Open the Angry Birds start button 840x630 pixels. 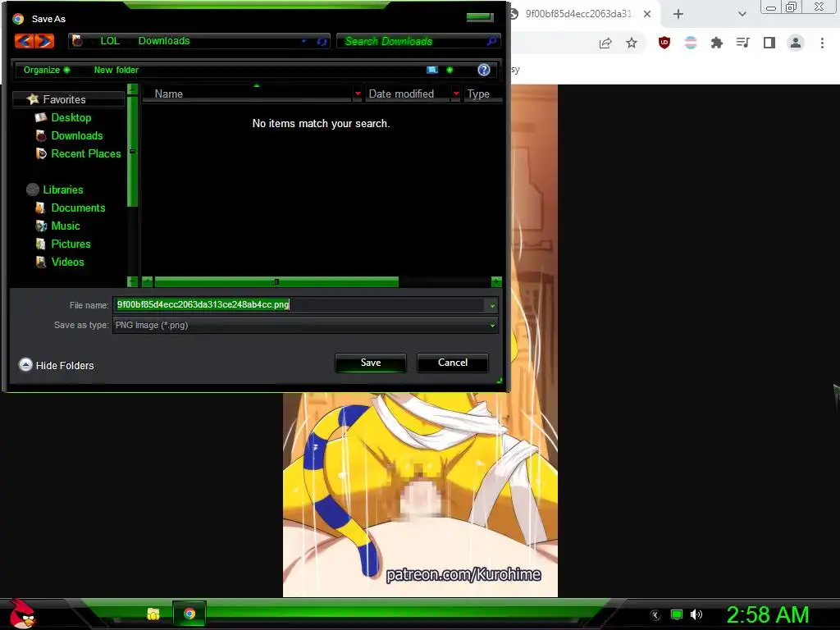(22, 614)
